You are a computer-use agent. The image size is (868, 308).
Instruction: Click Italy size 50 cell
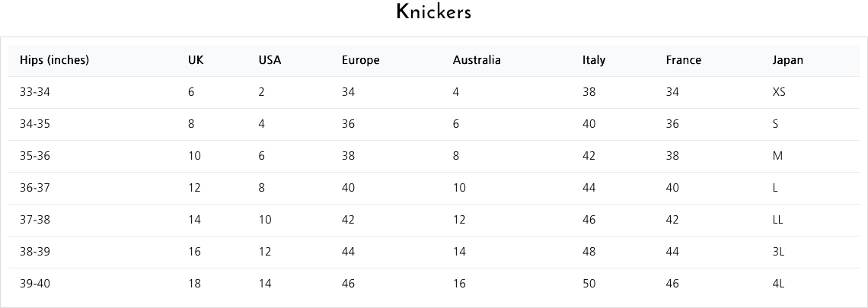589,283
